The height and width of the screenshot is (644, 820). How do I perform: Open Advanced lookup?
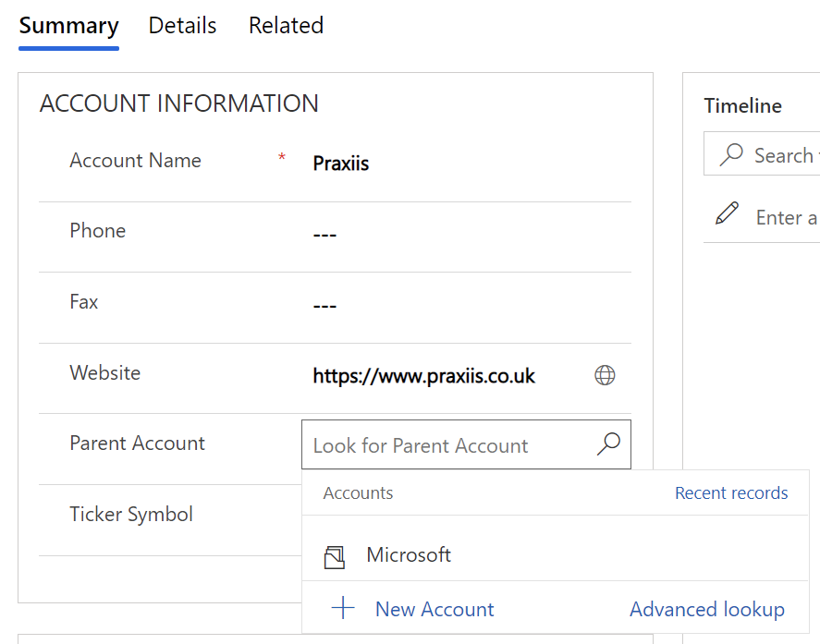tap(707, 610)
